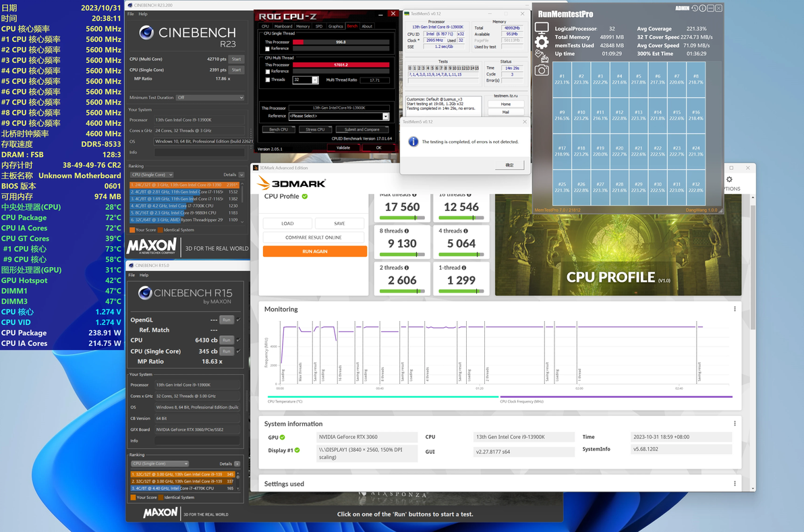This screenshot has width=804, height=532.
Task: Click the 4 threads info icon
Action: [x=465, y=231]
